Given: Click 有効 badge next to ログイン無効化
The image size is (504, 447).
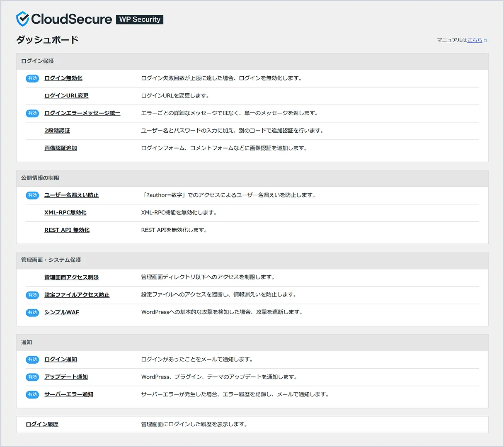Looking at the screenshot, I should coord(32,78).
